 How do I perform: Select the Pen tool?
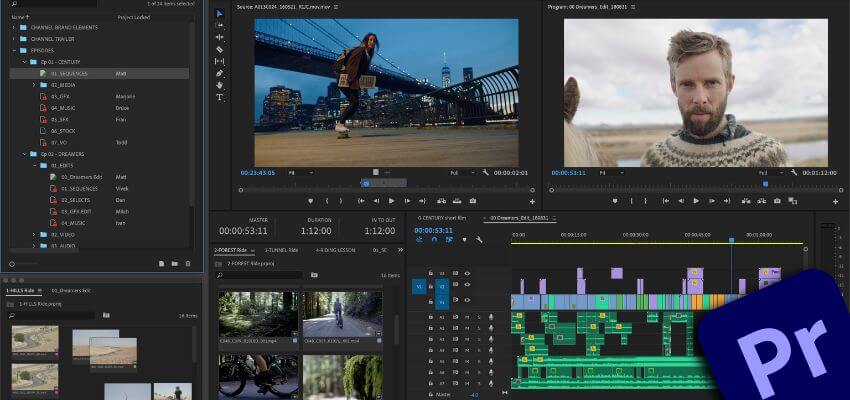point(220,73)
